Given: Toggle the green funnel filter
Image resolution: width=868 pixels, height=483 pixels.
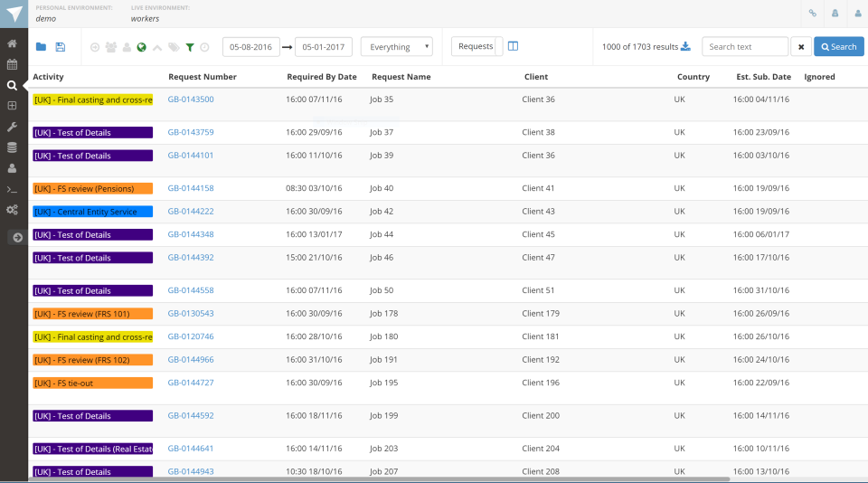Looking at the screenshot, I should 190,47.
